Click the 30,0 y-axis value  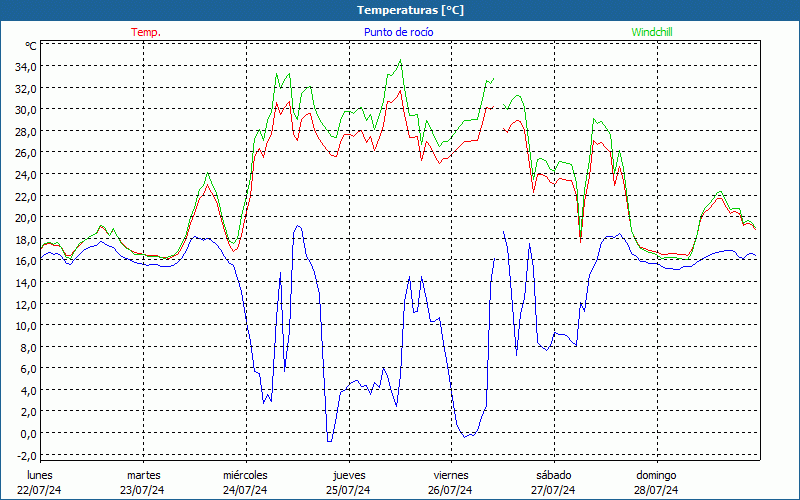coord(26,110)
